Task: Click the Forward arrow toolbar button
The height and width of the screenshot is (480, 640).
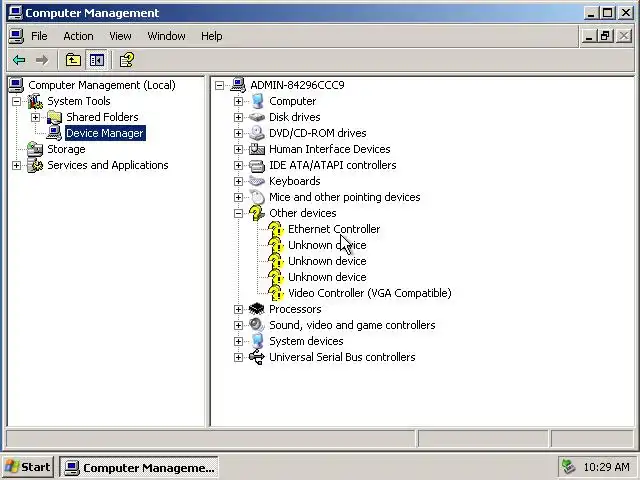Action: [42, 60]
